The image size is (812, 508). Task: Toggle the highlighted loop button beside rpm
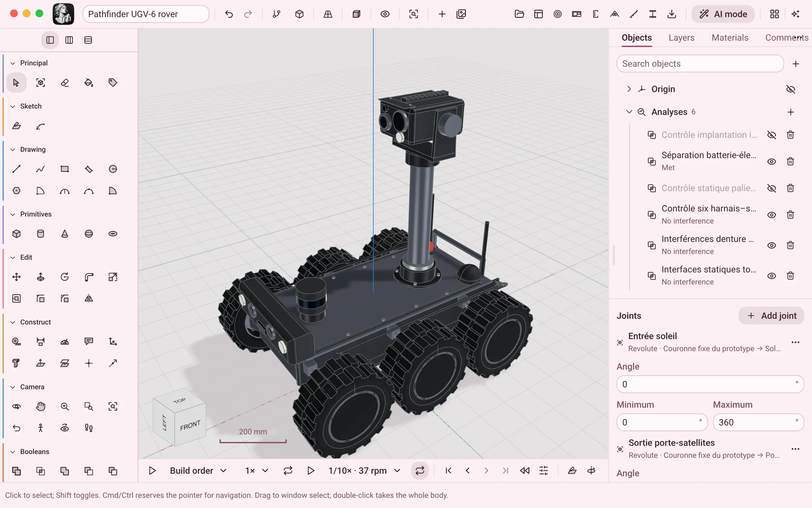point(420,471)
